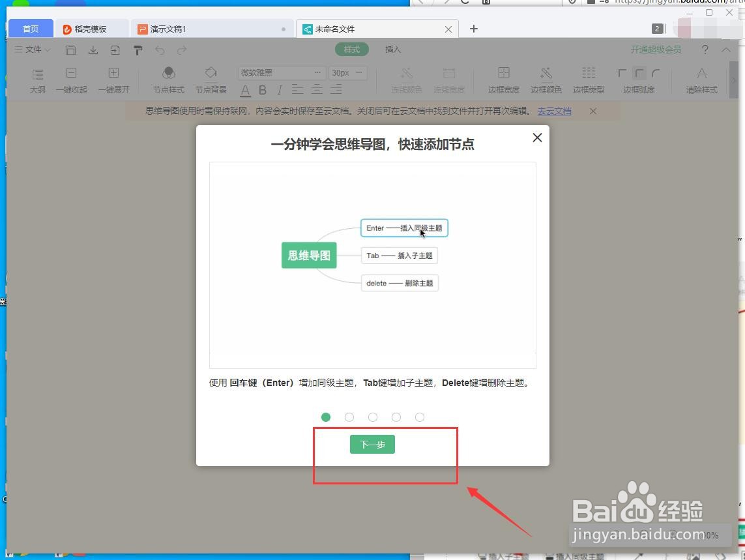
Task: Click the window count badge 2
Action: pos(657,29)
